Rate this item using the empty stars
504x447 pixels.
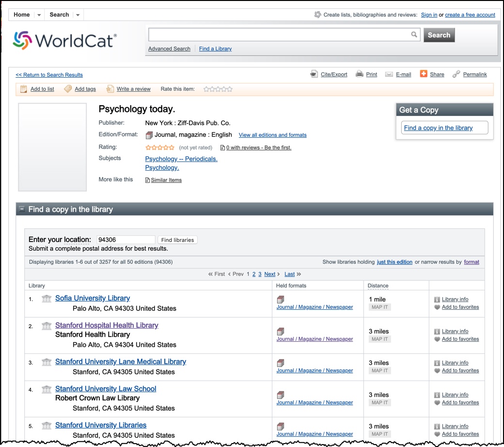click(x=218, y=89)
